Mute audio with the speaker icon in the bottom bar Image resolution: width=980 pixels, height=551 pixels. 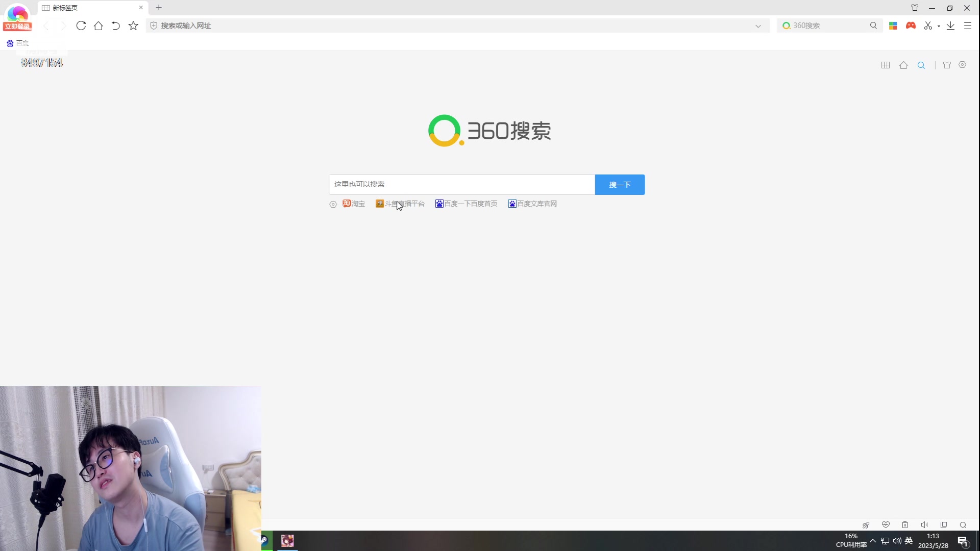[924, 525]
